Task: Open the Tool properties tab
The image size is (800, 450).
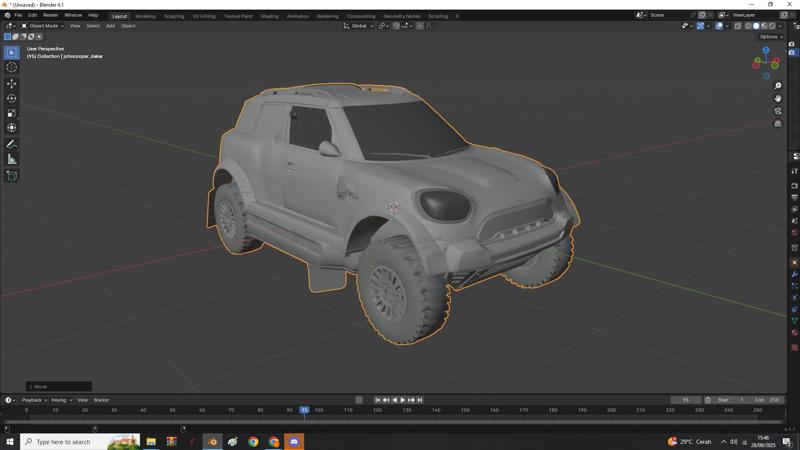Action: [x=794, y=171]
